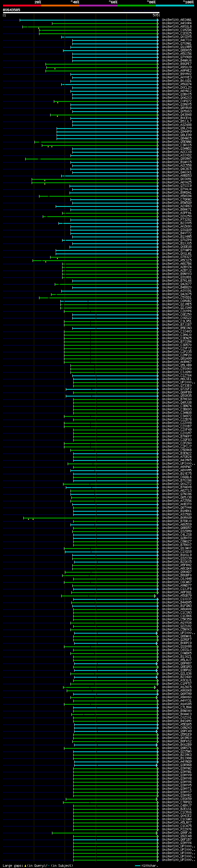Open the UniRef100_A4S0R4 hit
The image size is (197, 868).
(x=177, y=23)
